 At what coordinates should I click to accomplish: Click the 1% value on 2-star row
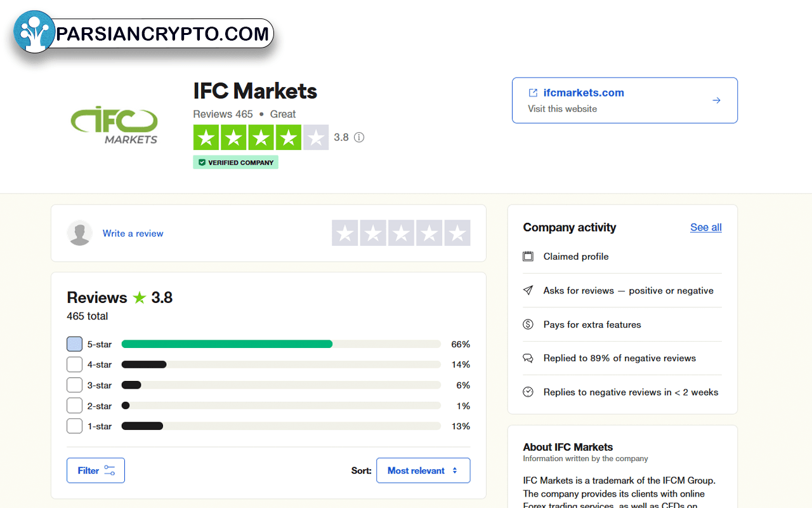point(463,406)
